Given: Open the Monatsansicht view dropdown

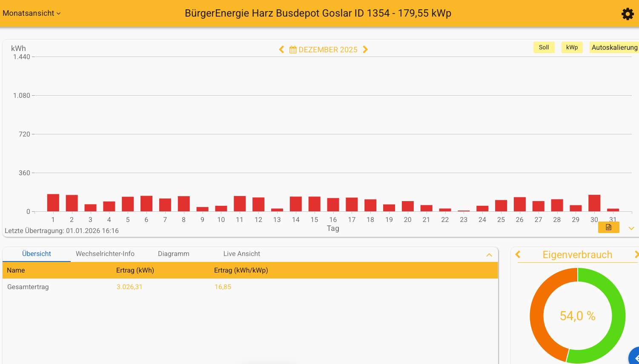Looking at the screenshot, I should pyautogui.click(x=32, y=13).
